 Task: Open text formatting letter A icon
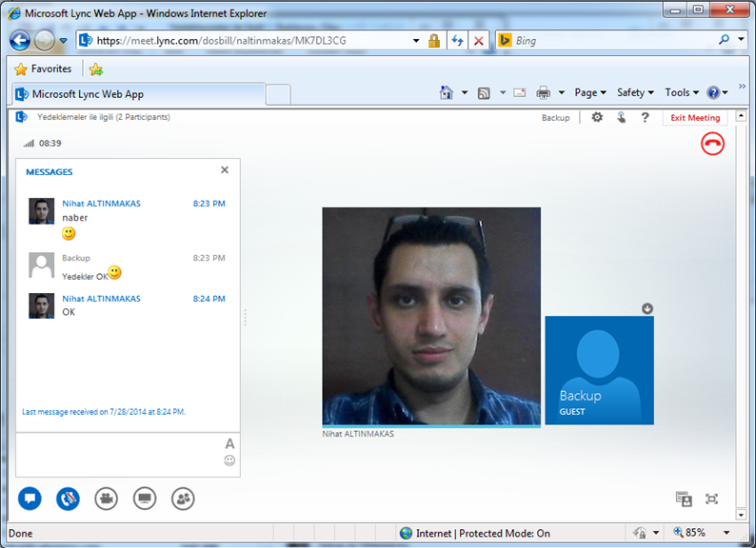pyautogui.click(x=229, y=443)
